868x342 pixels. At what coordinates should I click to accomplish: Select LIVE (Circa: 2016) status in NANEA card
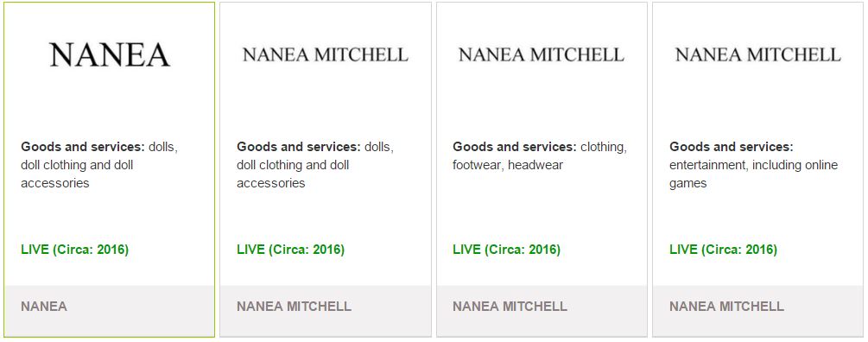click(75, 250)
